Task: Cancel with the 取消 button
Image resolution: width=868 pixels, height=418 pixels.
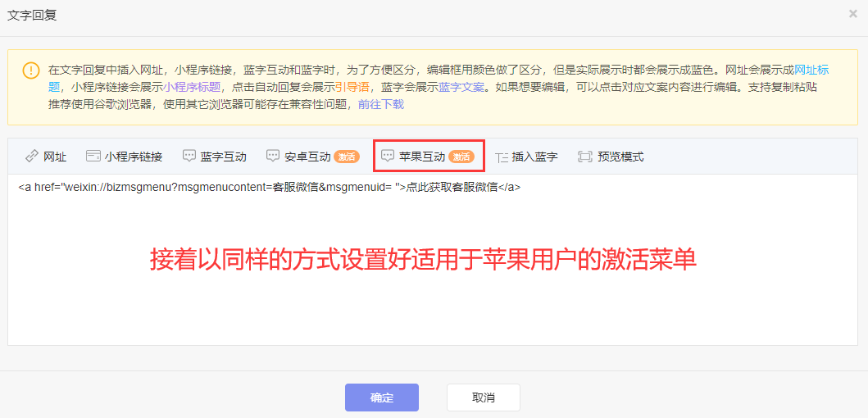Action: point(484,398)
